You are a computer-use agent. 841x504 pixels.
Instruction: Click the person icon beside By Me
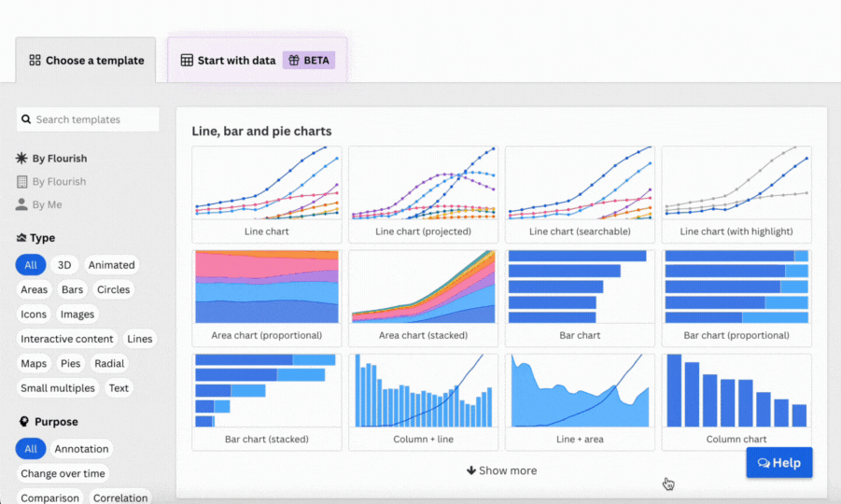coord(22,204)
